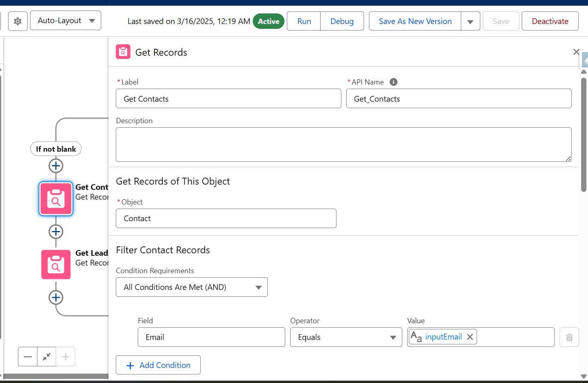Click Add Condition
Viewport: 588px width, 383px height.
158,365
